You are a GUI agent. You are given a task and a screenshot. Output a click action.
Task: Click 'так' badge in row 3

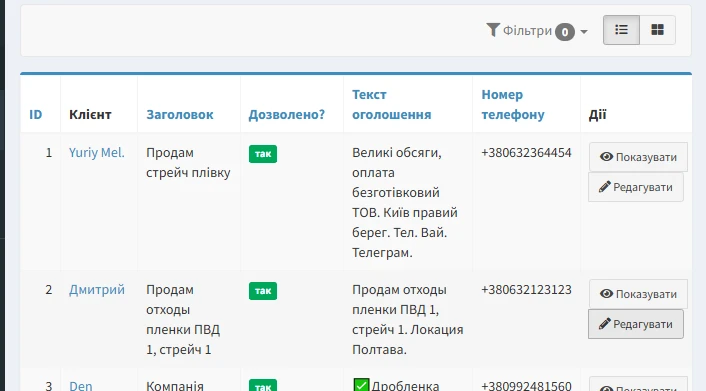coord(263,386)
